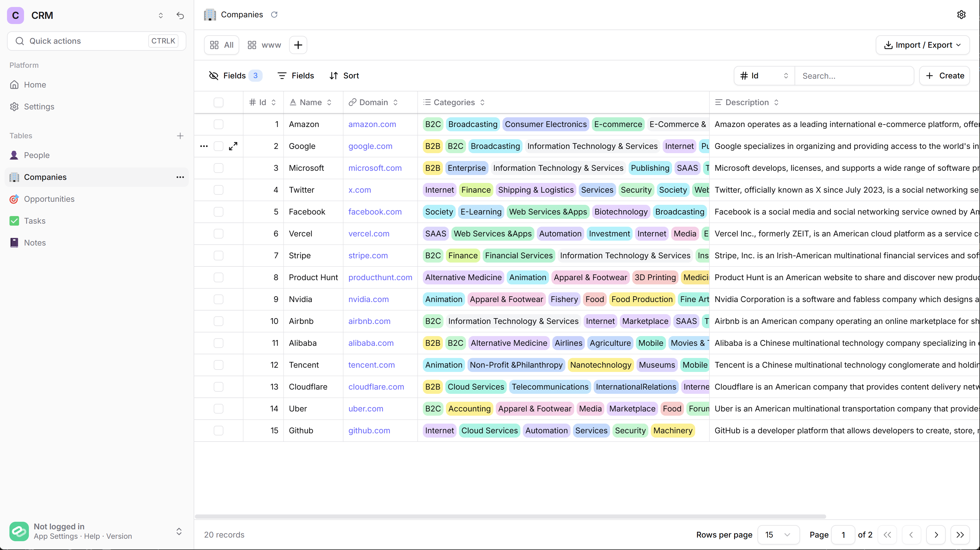Open the vercel.com domain link

(x=369, y=234)
